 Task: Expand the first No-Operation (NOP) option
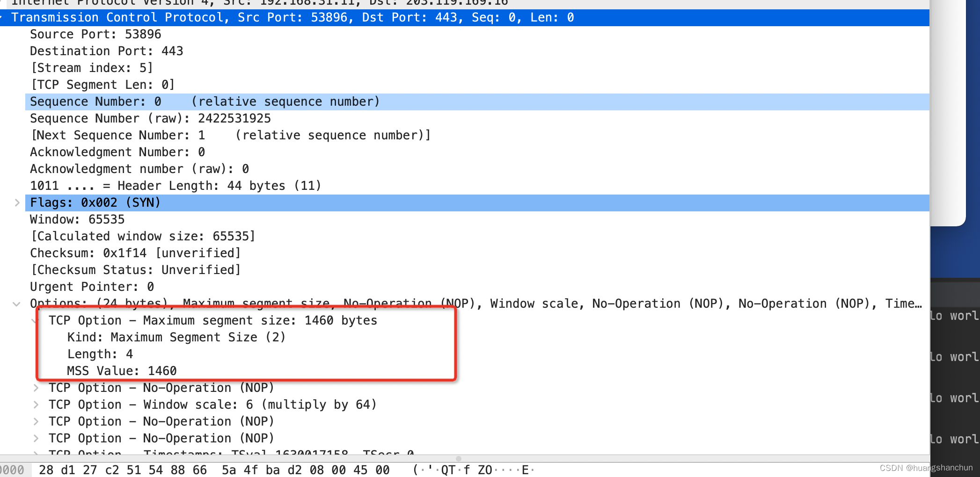[36, 388]
